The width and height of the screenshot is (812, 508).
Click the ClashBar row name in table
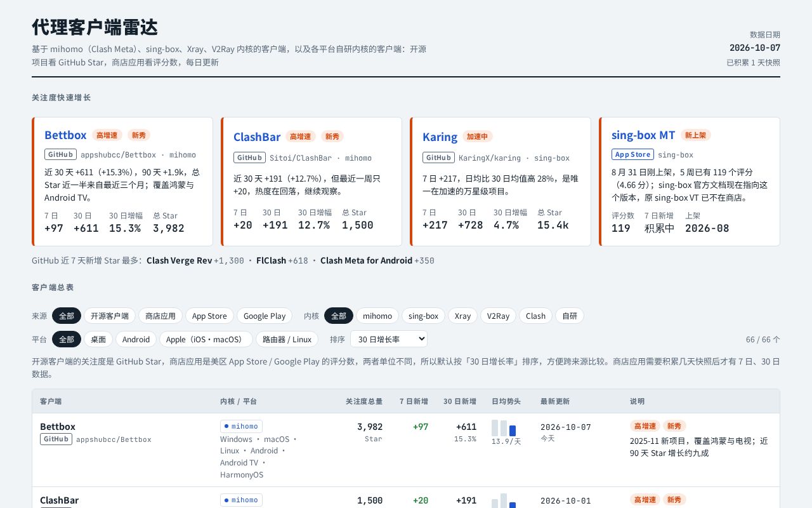click(x=59, y=500)
